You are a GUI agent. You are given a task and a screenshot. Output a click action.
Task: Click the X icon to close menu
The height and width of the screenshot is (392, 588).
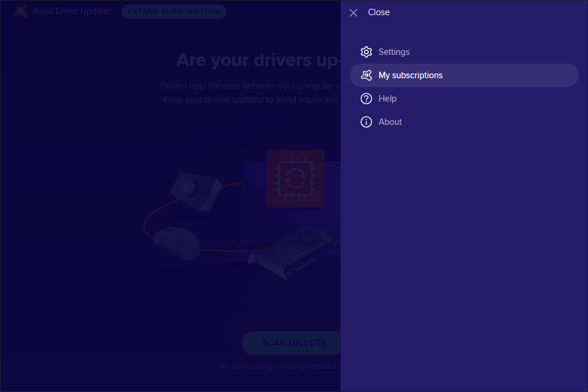(x=353, y=13)
